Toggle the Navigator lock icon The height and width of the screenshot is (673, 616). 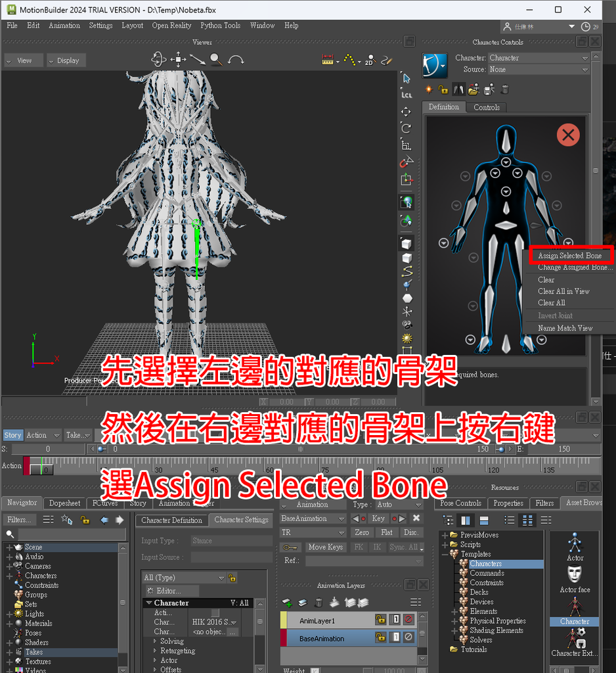tap(85, 521)
